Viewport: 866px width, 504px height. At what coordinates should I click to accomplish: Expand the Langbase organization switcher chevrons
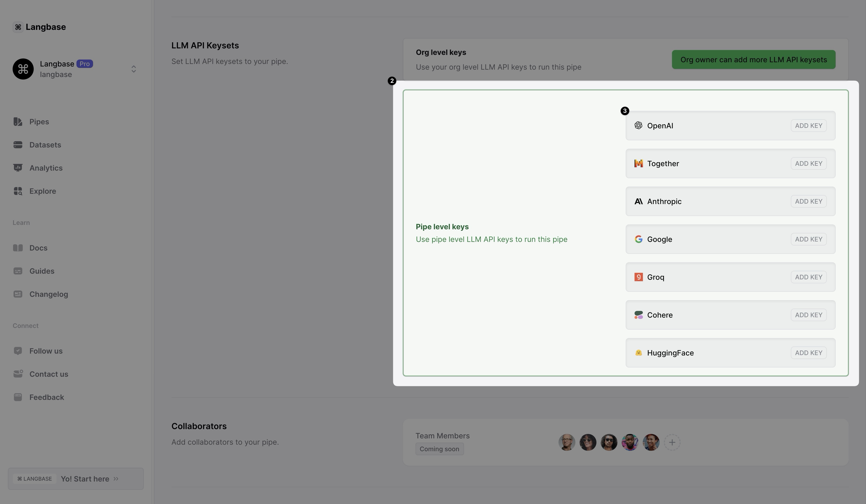tap(134, 69)
